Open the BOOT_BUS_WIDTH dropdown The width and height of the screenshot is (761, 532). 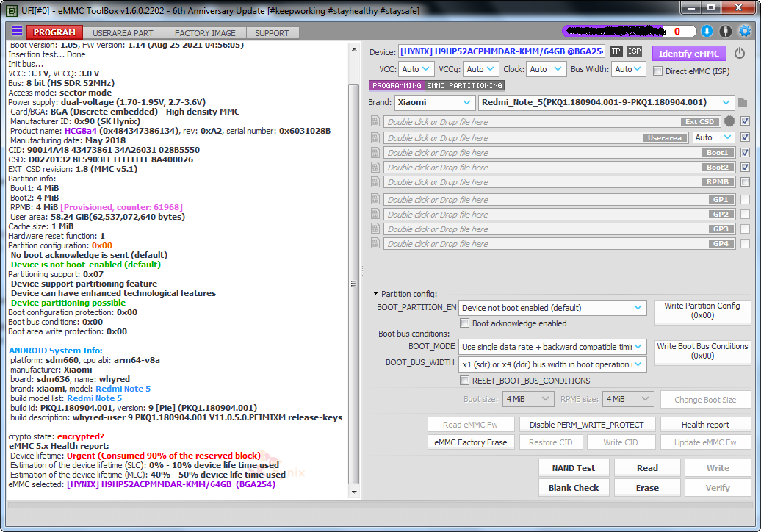pos(552,364)
